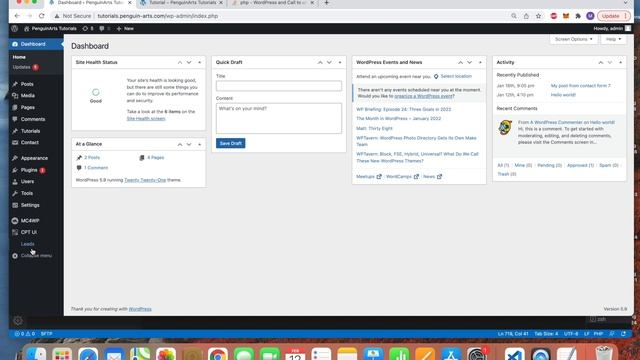Viewport: 640px width, 360px height.
Task: Open Users management in sidebar
Action: (x=27, y=181)
